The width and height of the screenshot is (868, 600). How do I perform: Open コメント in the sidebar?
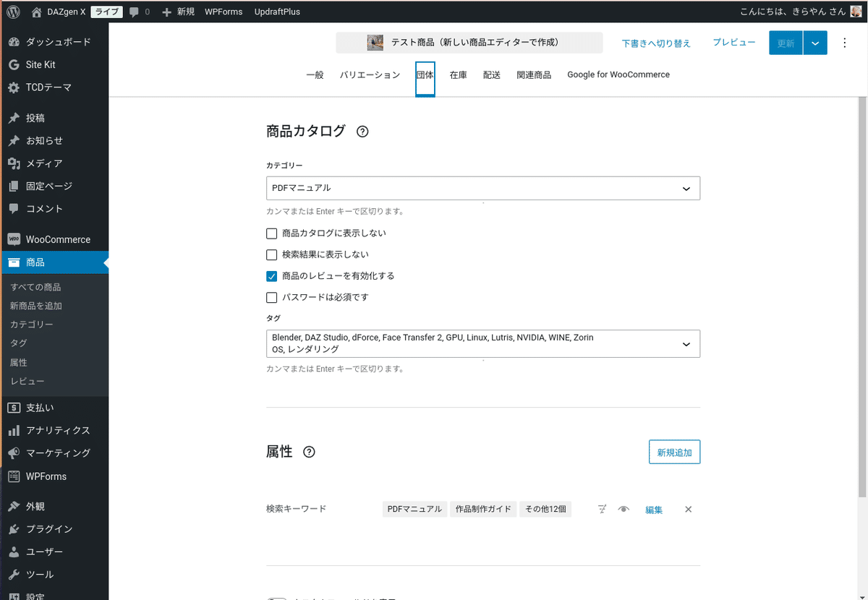(54, 208)
